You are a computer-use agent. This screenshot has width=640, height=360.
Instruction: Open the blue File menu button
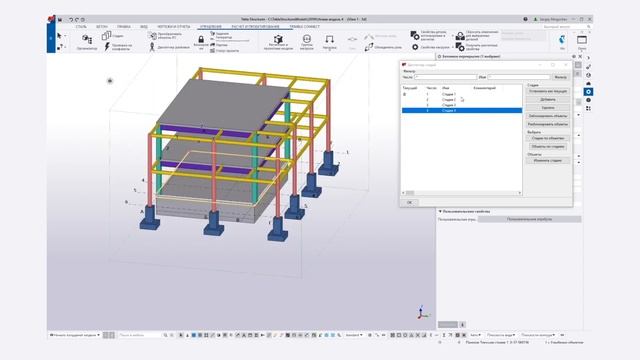coord(51,38)
